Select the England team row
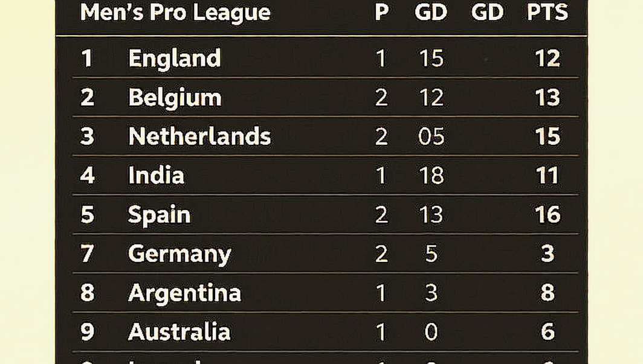This screenshot has height=364, width=643. 326,58
